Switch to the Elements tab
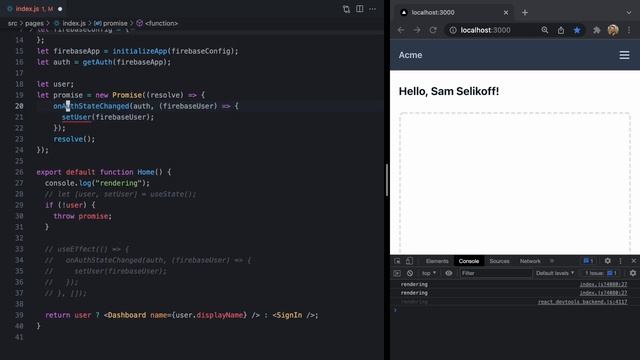The height and width of the screenshot is (360, 640). pyautogui.click(x=437, y=261)
